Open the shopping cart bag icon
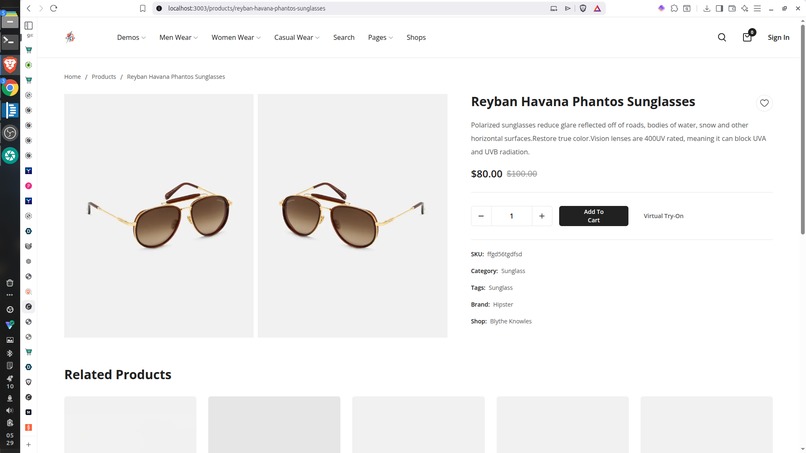 click(x=747, y=37)
